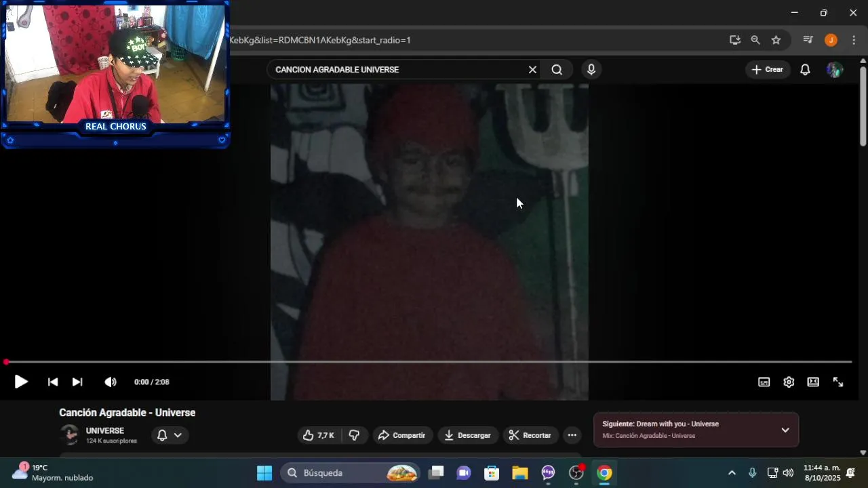This screenshot has width=868, height=488.
Task: Seek on the video progress bar
Action: tap(428, 362)
